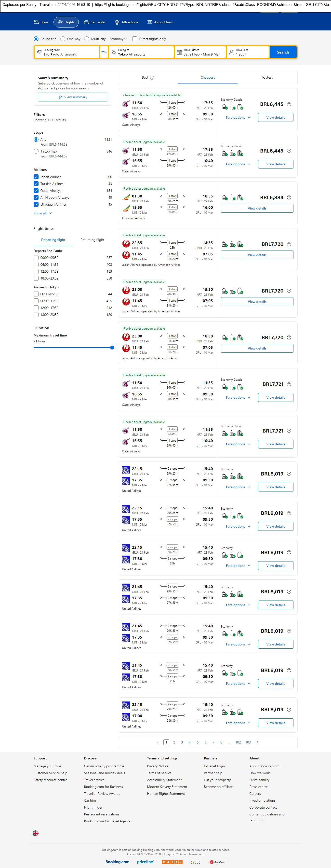Open the Economy cabin class dropdown
The width and height of the screenshot is (331, 868).
click(x=119, y=39)
